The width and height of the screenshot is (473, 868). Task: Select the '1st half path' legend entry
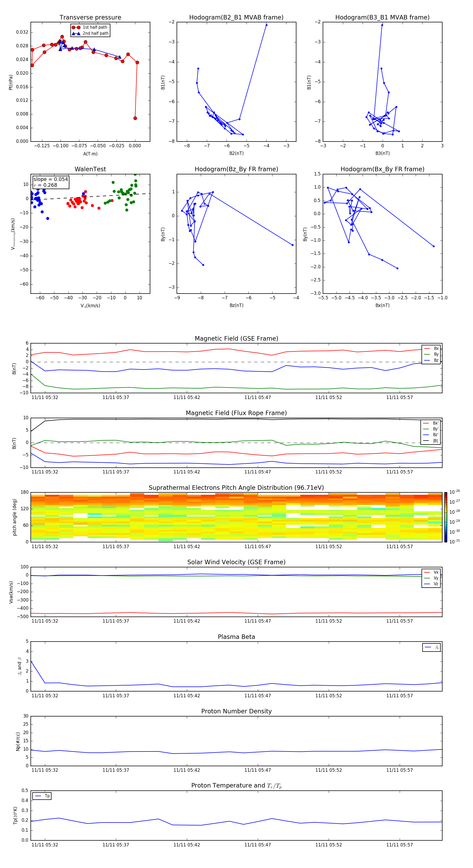coord(90,27)
